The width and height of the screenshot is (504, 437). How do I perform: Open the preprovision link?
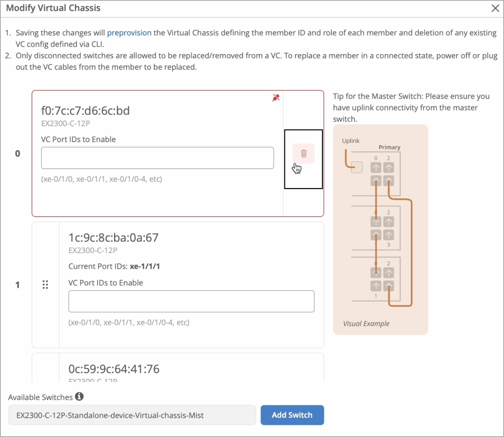click(129, 33)
